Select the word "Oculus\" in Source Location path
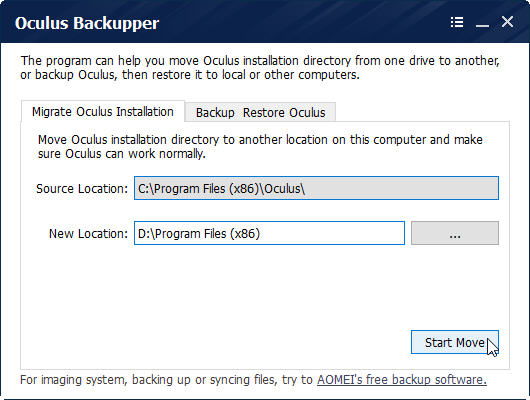The height and width of the screenshot is (400, 530). [284, 188]
